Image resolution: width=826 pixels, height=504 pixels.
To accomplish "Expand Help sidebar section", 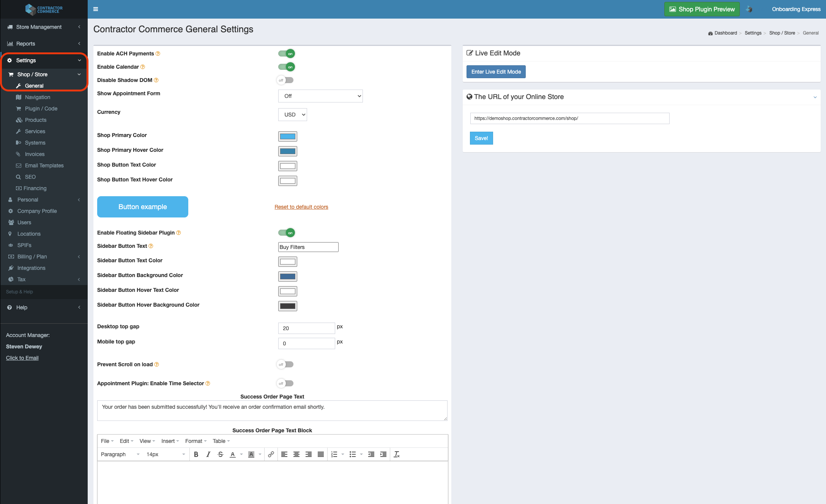I will coord(44,307).
